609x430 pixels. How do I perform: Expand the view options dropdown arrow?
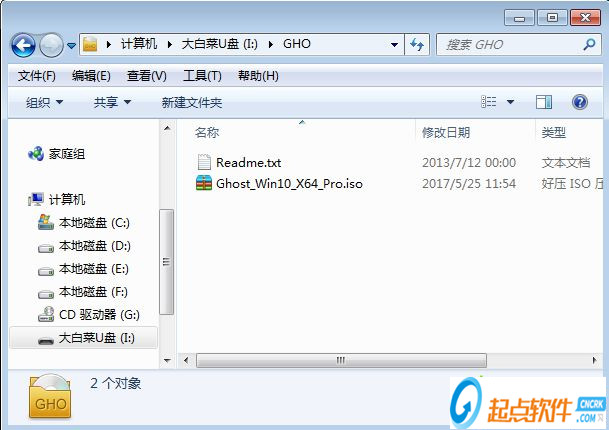click(x=510, y=102)
